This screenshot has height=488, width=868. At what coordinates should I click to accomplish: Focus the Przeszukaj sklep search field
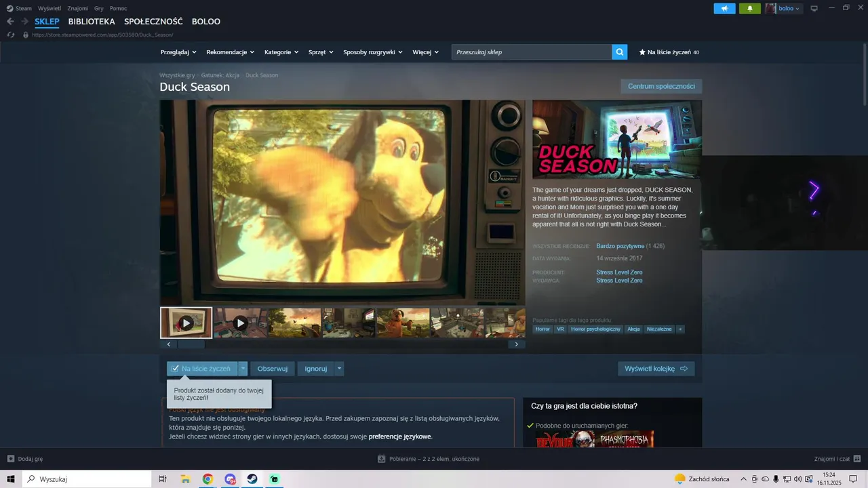click(x=532, y=52)
